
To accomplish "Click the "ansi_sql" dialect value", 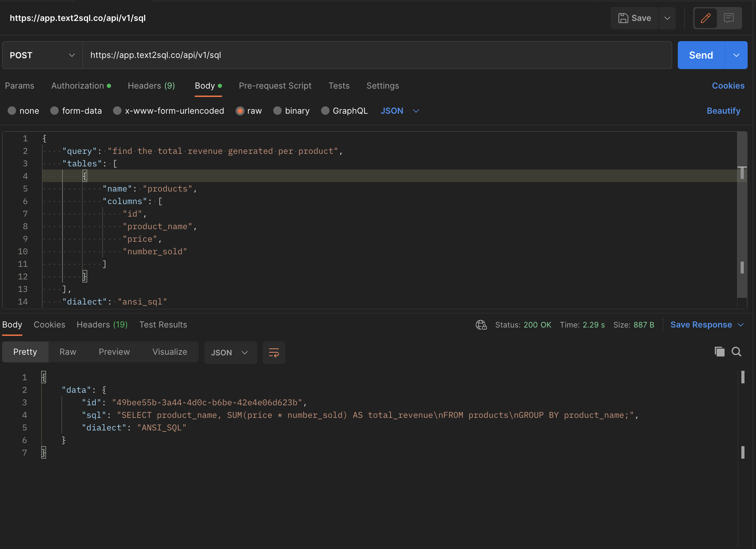I will (142, 302).
